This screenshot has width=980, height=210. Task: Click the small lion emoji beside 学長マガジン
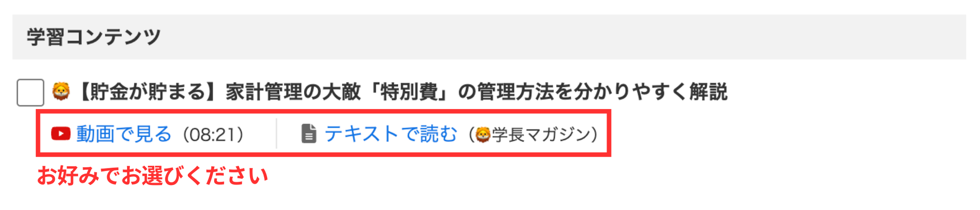tap(483, 135)
